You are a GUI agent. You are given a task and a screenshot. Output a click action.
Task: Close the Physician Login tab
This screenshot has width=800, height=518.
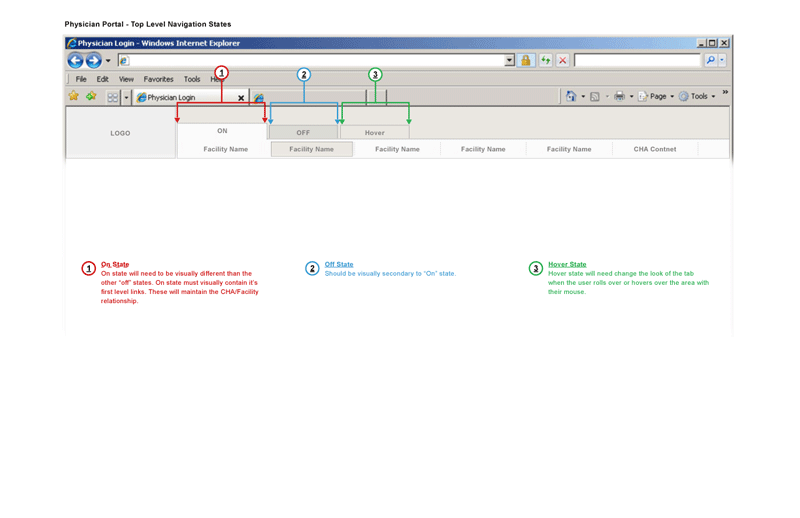click(x=241, y=98)
